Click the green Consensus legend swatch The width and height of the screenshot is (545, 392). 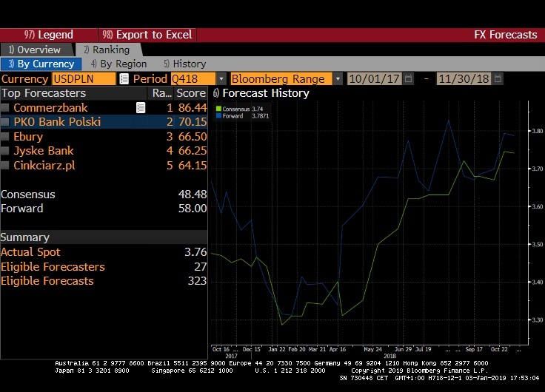click(x=218, y=109)
